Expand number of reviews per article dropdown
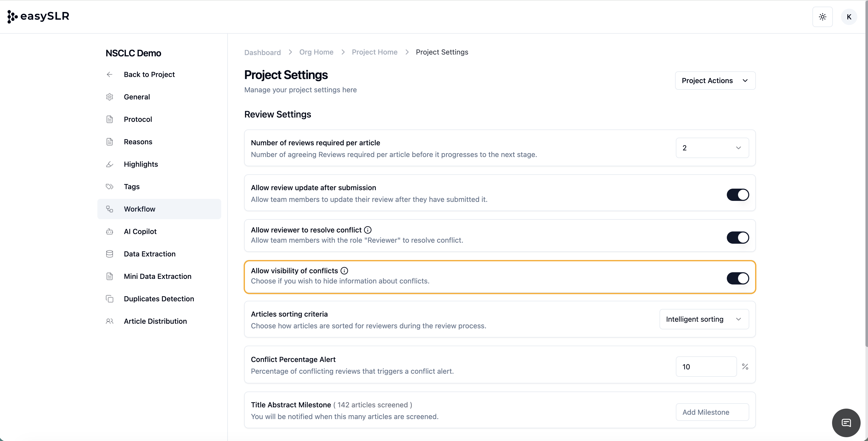The height and width of the screenshot is (441, 868). click(712, 148)
